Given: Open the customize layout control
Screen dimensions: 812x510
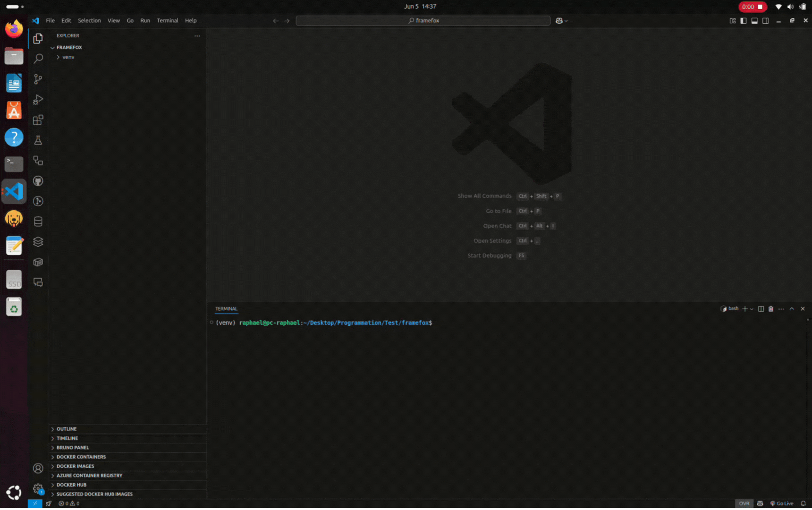Looking at the screenshot, I should point(733,21).
